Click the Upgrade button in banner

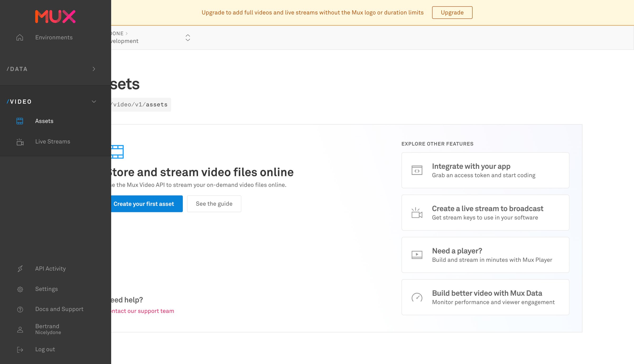(452, 12)
